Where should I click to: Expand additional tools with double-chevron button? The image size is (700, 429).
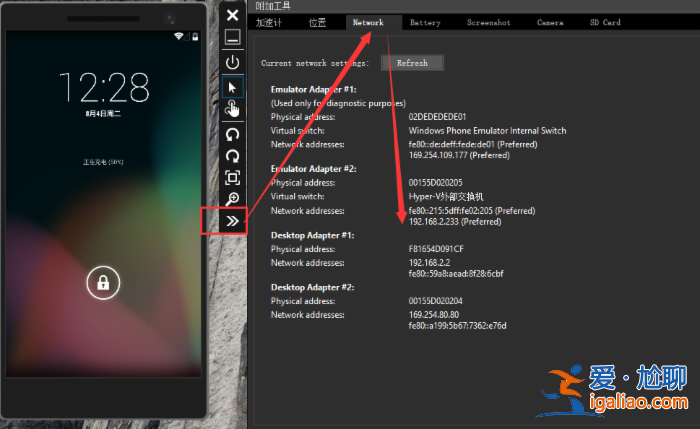[x=232, y=221]
